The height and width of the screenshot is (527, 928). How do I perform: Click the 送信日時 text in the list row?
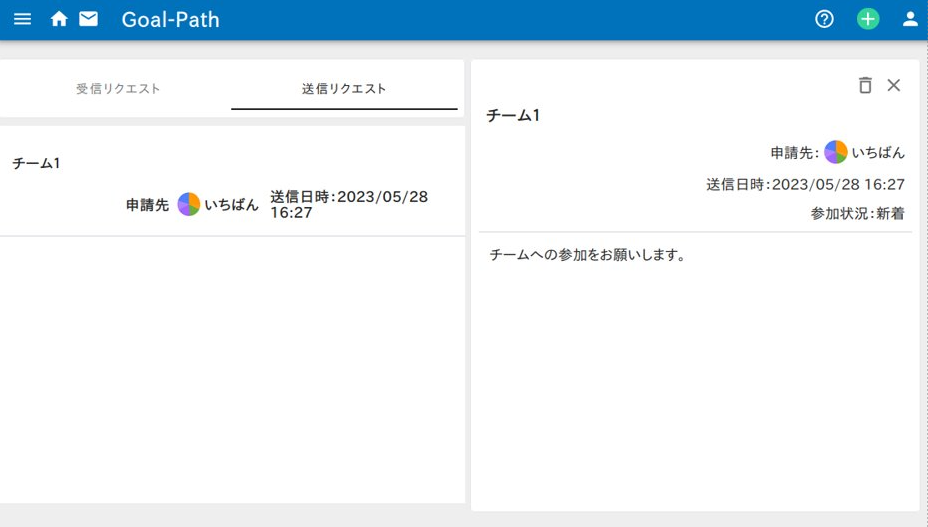tap(349, 205)
